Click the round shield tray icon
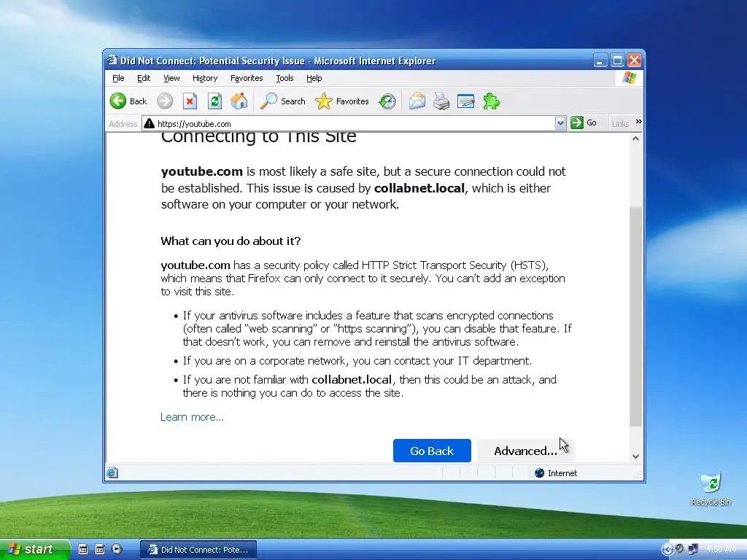747x560 pixels. click(680, 548)
